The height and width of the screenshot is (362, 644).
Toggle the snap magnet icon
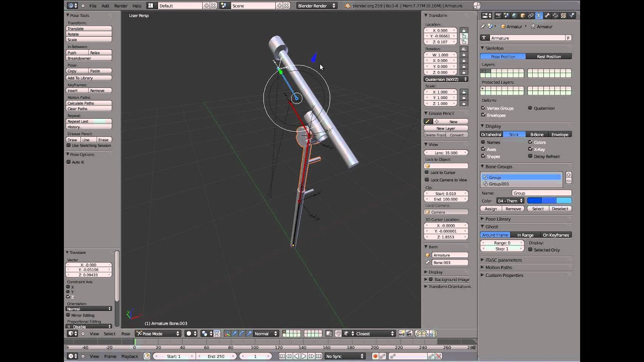tap(339, 333)
